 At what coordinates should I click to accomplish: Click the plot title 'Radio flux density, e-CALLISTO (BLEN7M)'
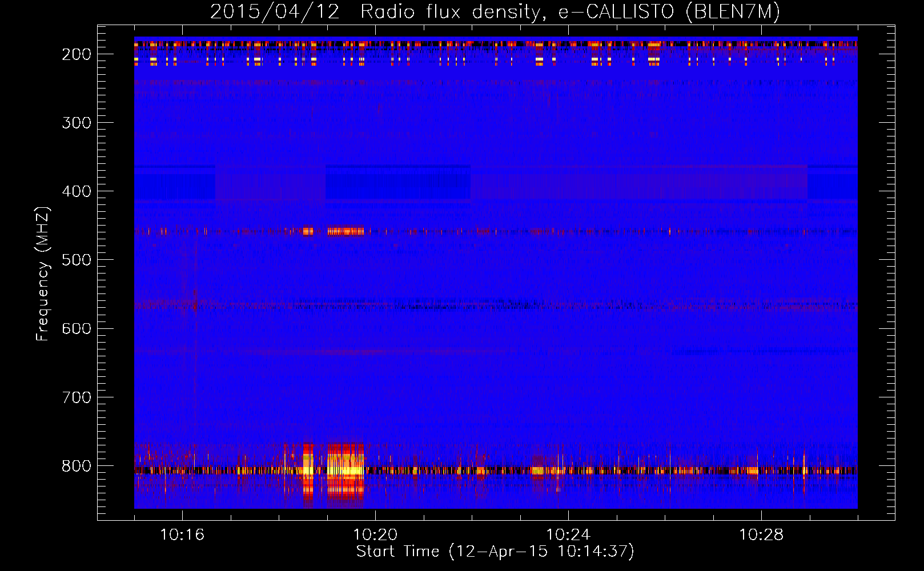pyautogui.click(x=570, y=11)
